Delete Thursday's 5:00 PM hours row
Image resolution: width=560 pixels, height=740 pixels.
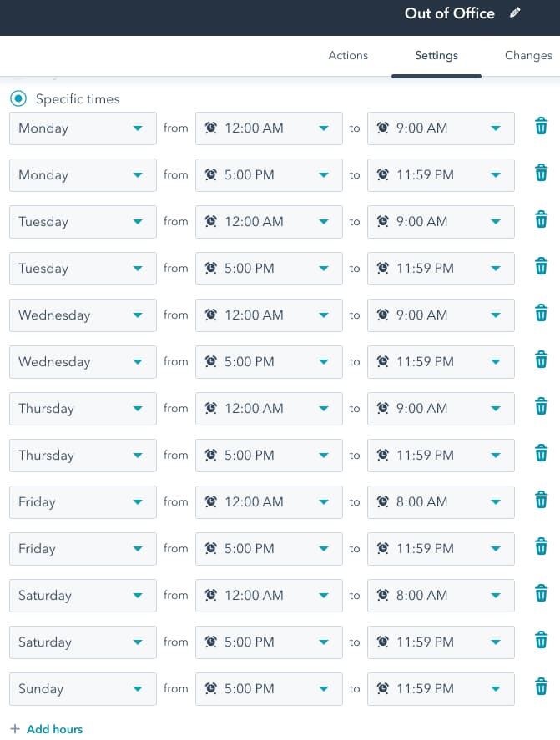click(x=541, y=453)
